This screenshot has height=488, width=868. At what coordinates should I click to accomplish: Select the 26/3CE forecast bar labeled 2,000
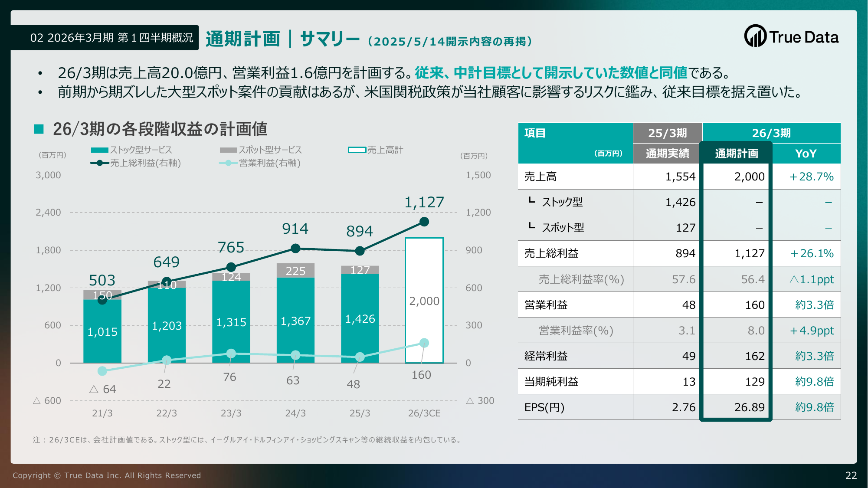[x=424, y=300]
